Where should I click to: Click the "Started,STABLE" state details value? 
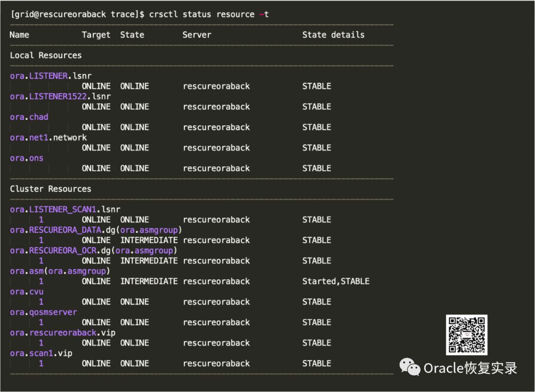pyautogui.click(x=336, y=281)
